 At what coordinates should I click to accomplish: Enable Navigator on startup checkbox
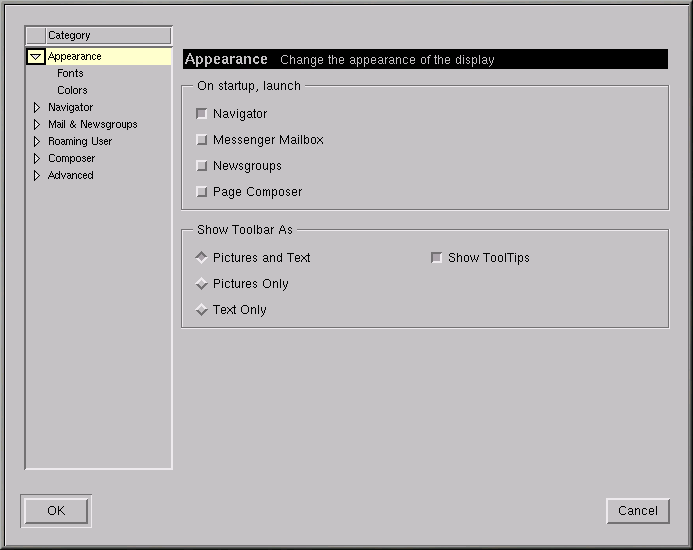click(202, 114)
